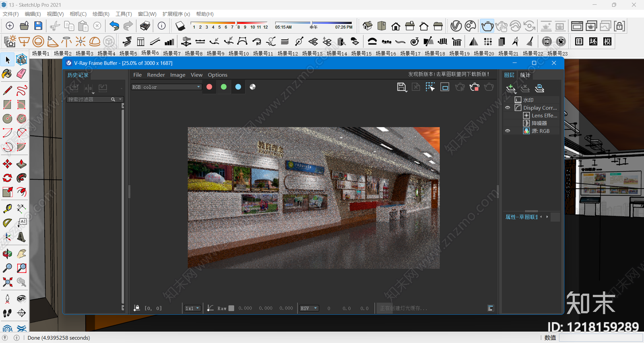Image resolution: width=644 pixels, height=343 pixels.
Task: Click the 历史记录 panel header
Action: (x=78, y=75)
